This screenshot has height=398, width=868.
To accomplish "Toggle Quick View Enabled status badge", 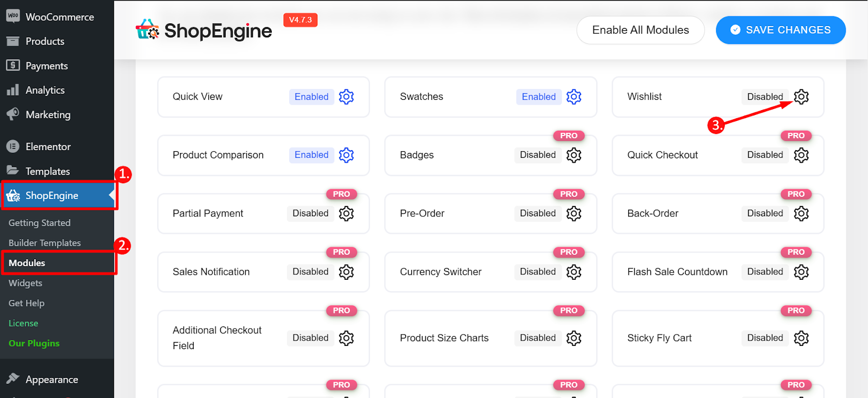I will (x=311, y=97).
